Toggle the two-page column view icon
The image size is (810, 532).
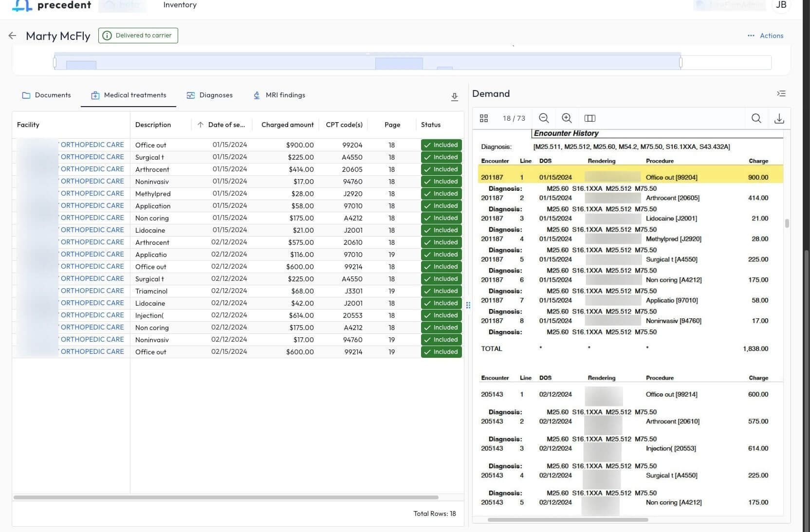pos(589,118)
